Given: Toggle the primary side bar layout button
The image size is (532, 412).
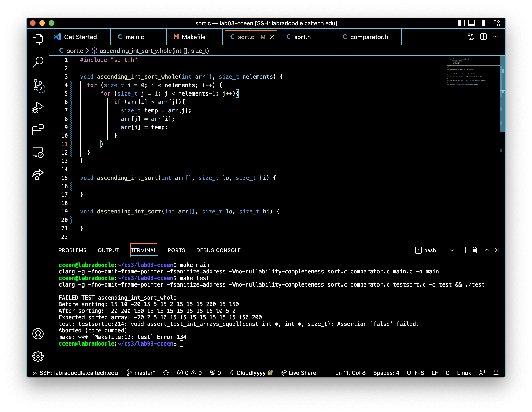Looking at the screenshot, I should click(x=461, y=23).
